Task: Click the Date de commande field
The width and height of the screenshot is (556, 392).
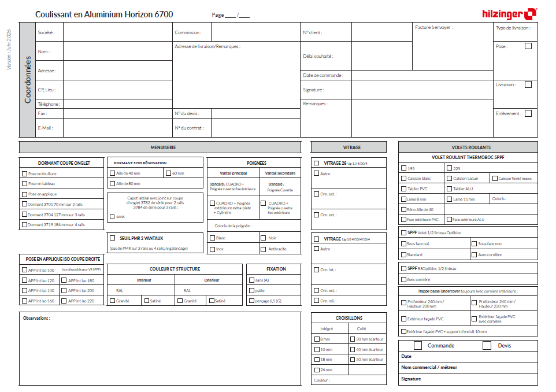Action: [422, 75]
